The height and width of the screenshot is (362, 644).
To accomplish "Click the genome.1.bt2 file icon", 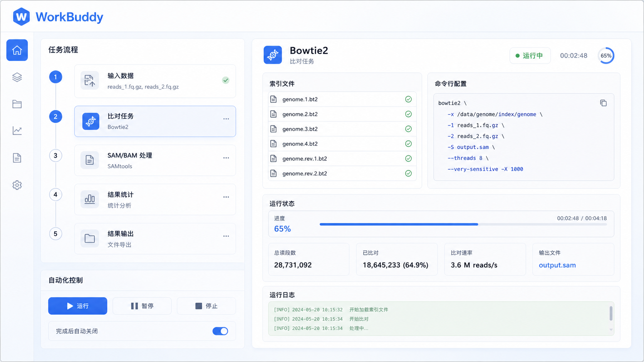I will tap(273, 99).
